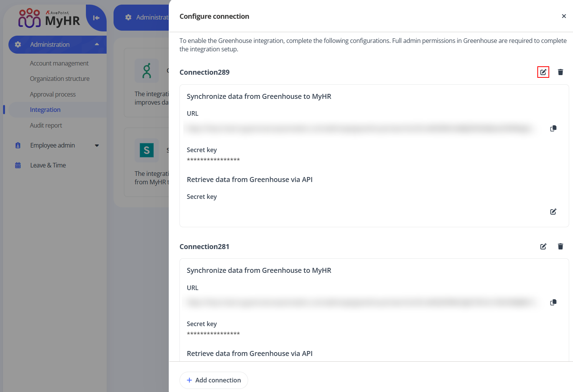The height and width of the screenshot is (392, 573).
Task: Edit Connection281 using the pencil icon
Action: pyautogui.click(x=543, y=246)
